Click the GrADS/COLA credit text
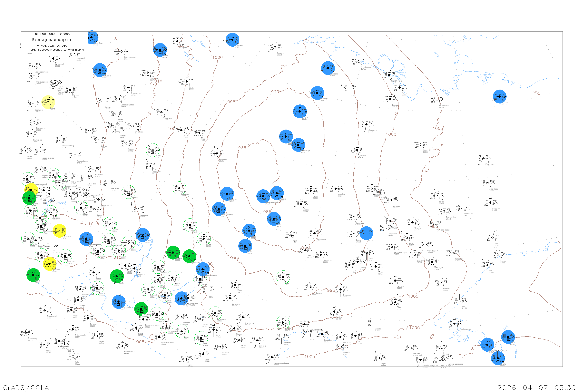588x392 pixels. [x=26, y=387]
